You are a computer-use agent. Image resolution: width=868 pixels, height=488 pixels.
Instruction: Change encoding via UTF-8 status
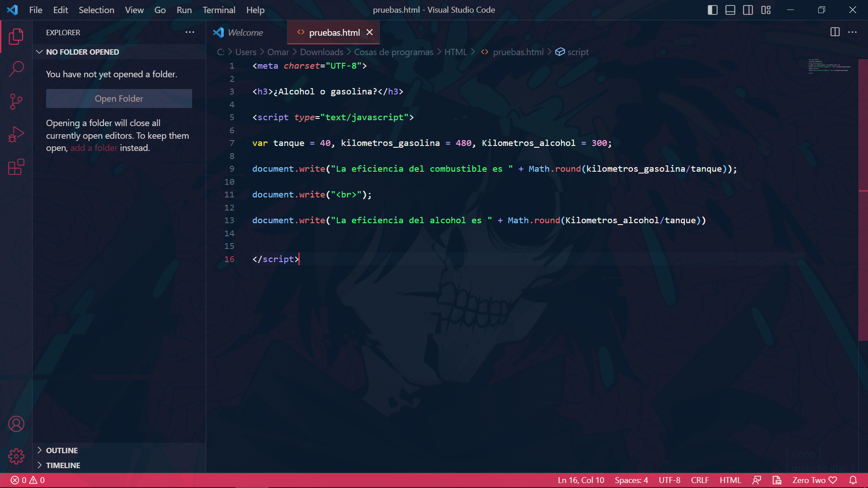[x=670, y=480]
